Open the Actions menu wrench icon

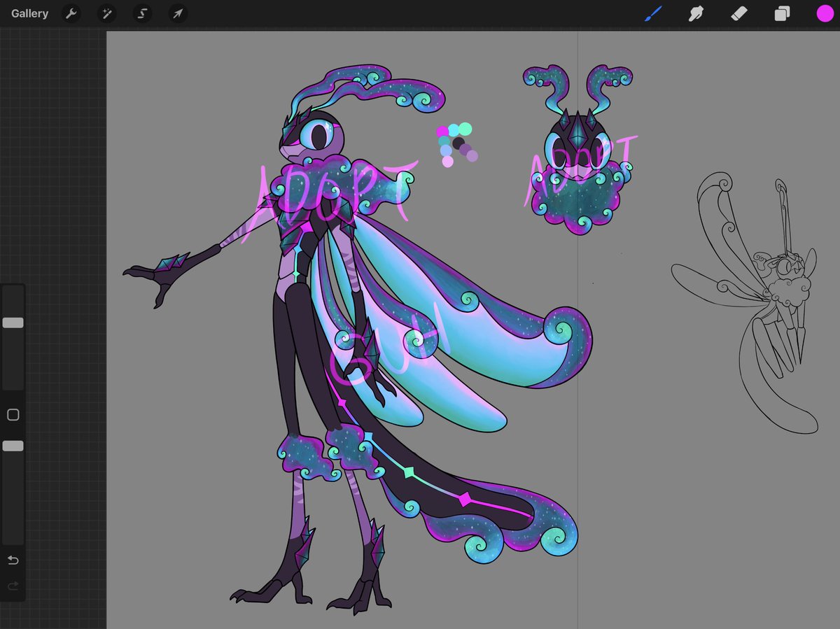point(71,13)
